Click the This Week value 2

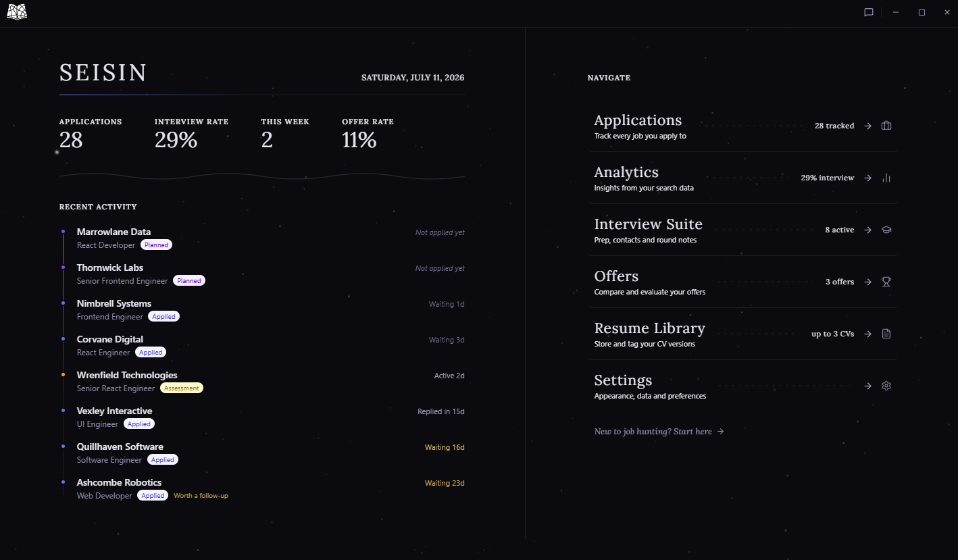tap(267, 140)
